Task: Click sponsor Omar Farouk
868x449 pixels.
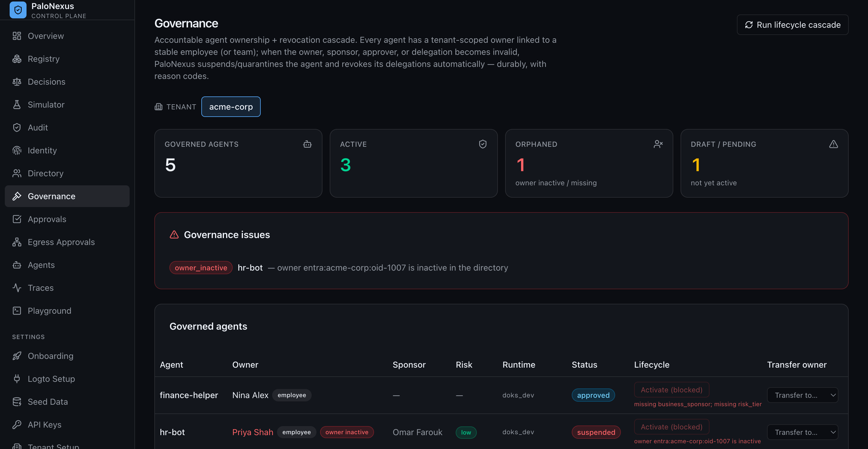Action: click(417, 432)
